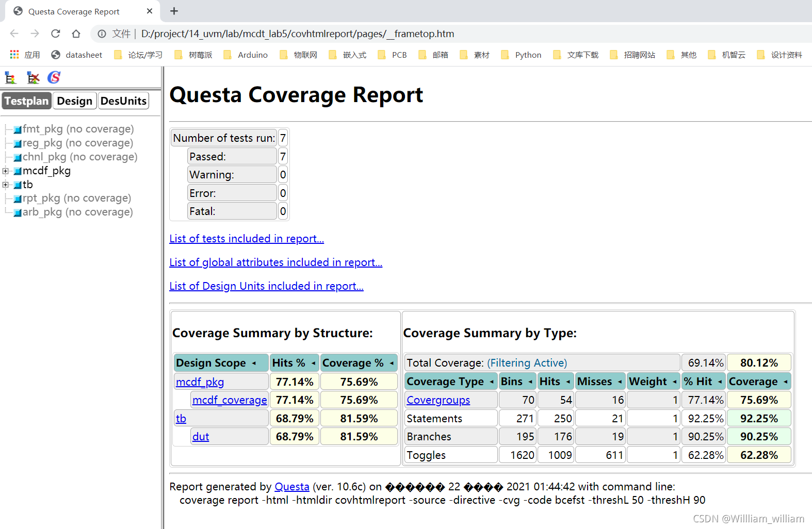Viewport: 812px width, 529px height.
Task: Click the Filtering Active text
Action: pos(527,363)
